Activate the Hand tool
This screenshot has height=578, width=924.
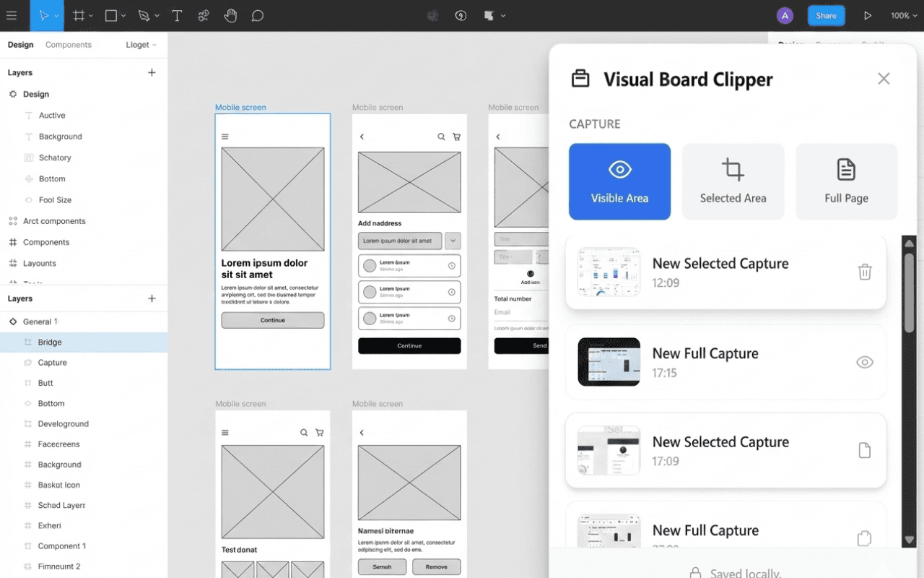pyautogui.click(x=230, y=14)
